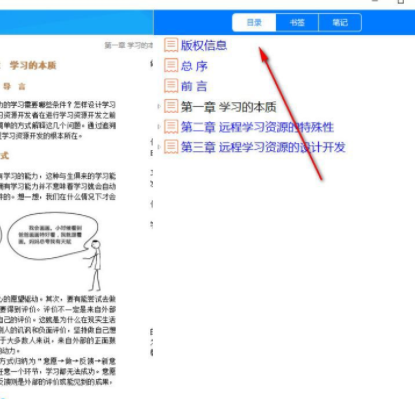Click the 导言 subheading in the page
Screen dimensions: 415x399
pyautogui.click(x=14, y=87)
